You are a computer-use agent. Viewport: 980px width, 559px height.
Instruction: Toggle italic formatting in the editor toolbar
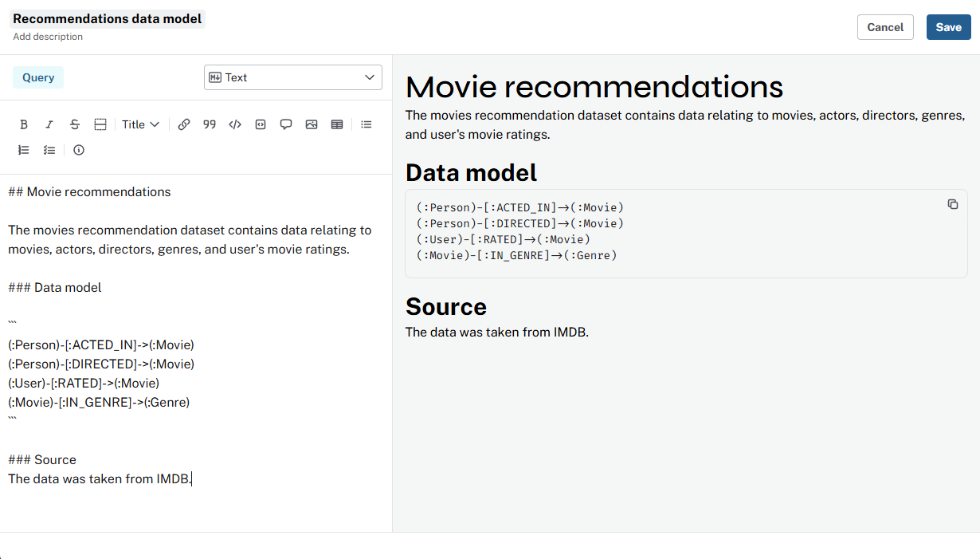pos(49,124)
